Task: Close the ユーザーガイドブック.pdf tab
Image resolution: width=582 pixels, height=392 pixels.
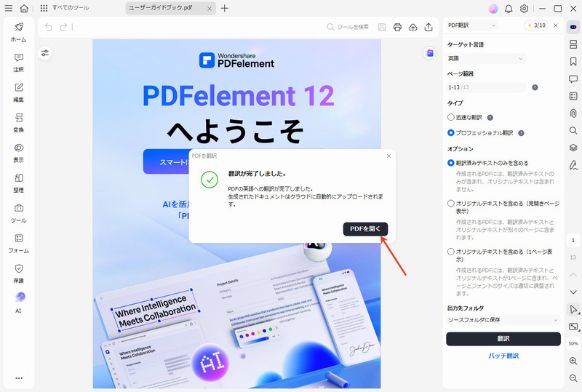Action: tap(210, 9)
